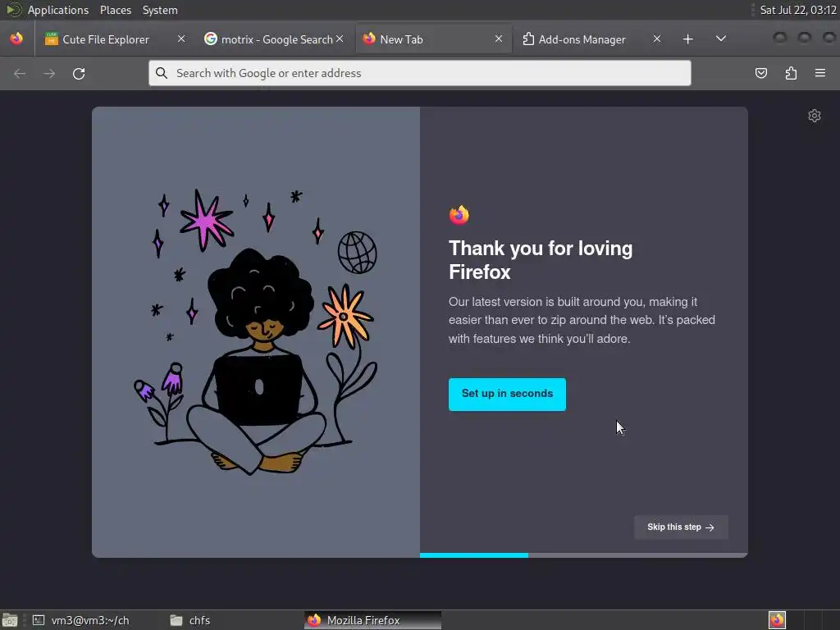Click the Firefox tray icon in bottom panel
The width and height of the screenshot is (840, 630).
click(777, 620)
